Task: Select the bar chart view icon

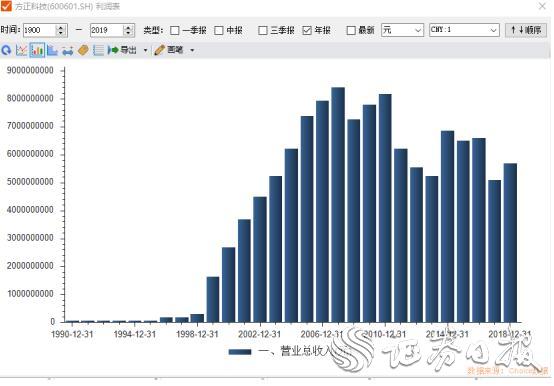Action: click(37, 51)
